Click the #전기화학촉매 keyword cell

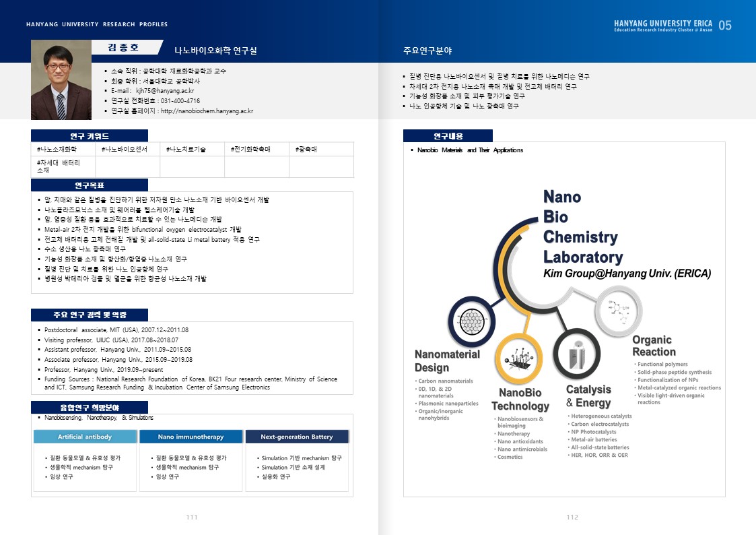(x=257, y=150)
